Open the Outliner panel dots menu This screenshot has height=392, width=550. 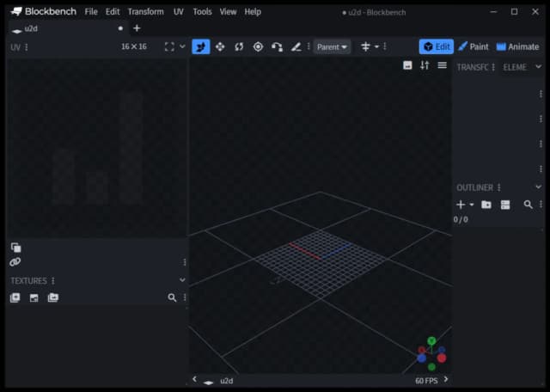coord(498,187)
